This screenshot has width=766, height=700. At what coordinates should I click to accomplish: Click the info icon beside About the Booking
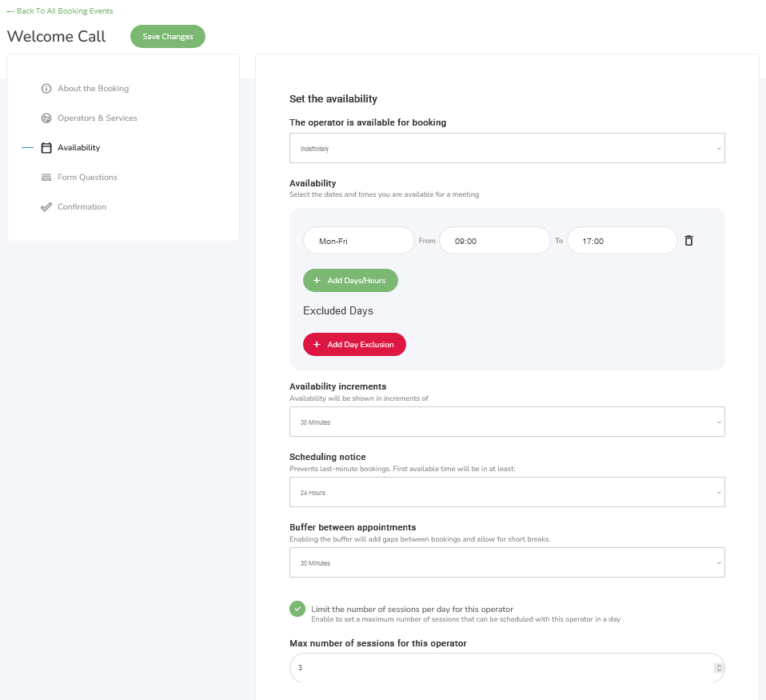[46, 89]
